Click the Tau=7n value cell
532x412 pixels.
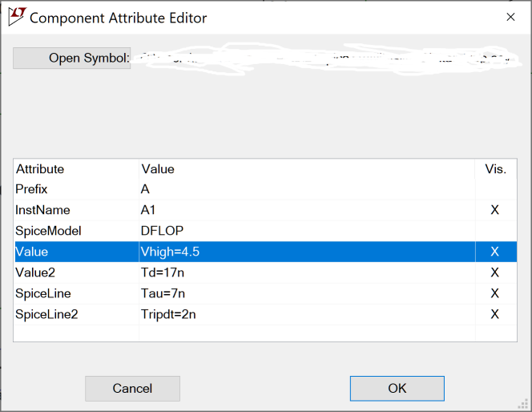pyautogui.click(x=307, y=293)
